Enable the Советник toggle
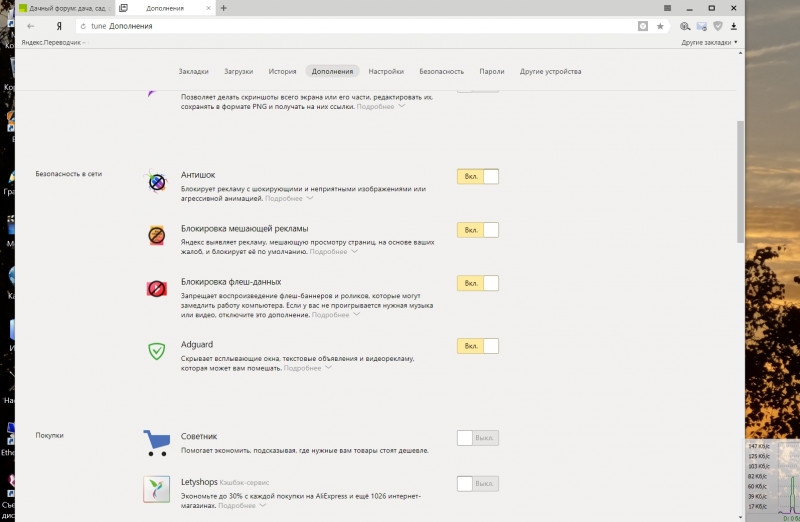Screen dimensions: 800x522 click(478, 438)
